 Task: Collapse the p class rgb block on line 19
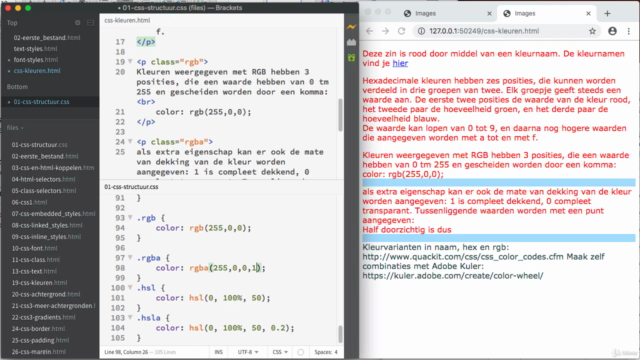[130, 62]
